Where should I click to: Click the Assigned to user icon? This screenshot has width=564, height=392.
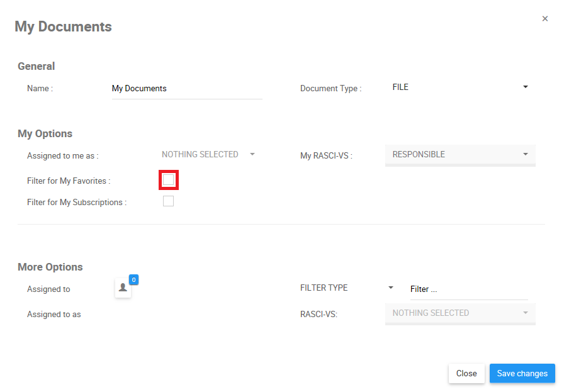[123, 288]
